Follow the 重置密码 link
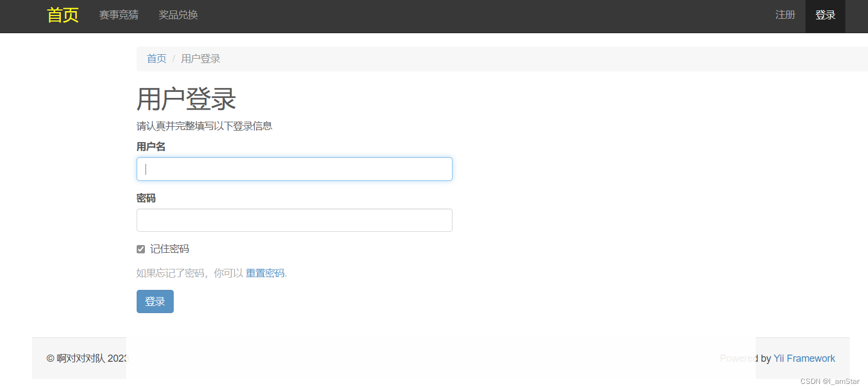Viewport: 868px width, 390px height. tap(265, 273)
